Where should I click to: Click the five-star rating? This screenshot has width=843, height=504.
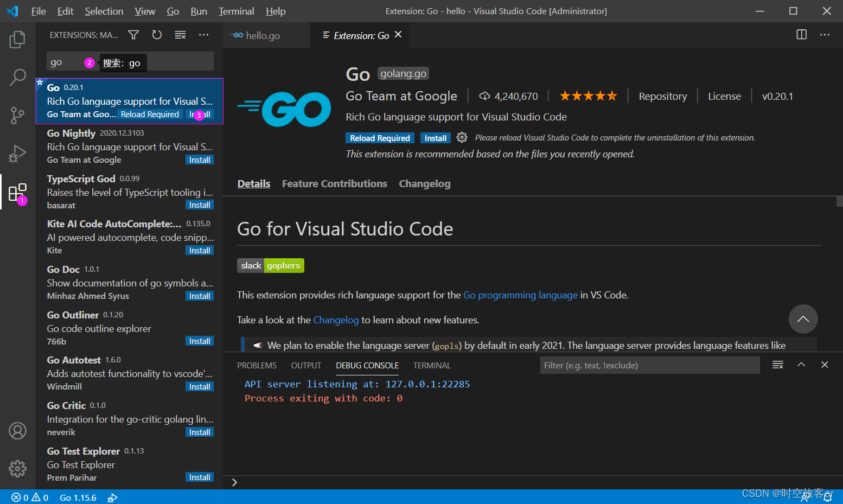tap(588, 96)
